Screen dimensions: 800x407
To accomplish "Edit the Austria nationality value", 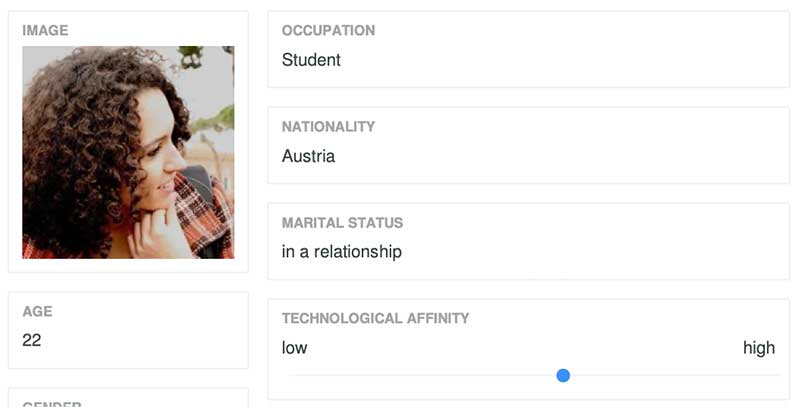I will tap(308, 156).
